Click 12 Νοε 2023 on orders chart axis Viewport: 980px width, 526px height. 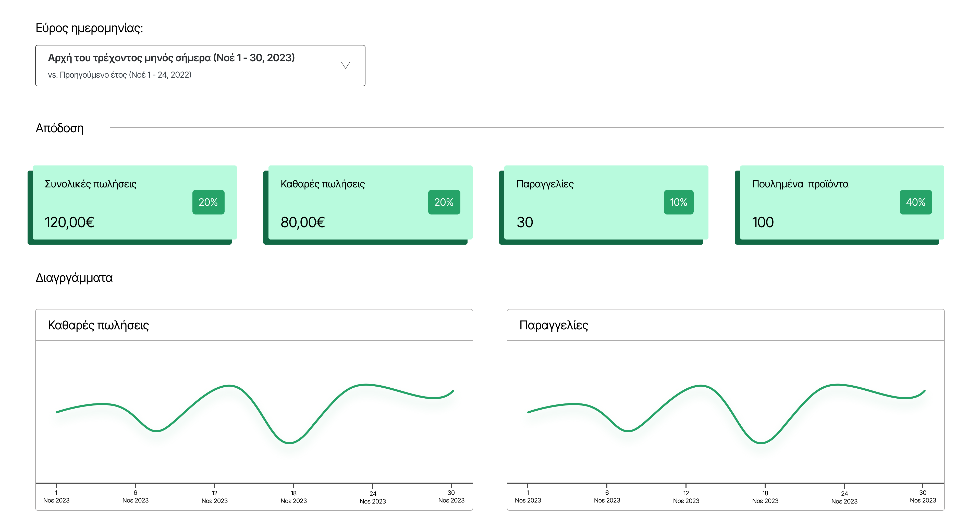pos(686,497)
